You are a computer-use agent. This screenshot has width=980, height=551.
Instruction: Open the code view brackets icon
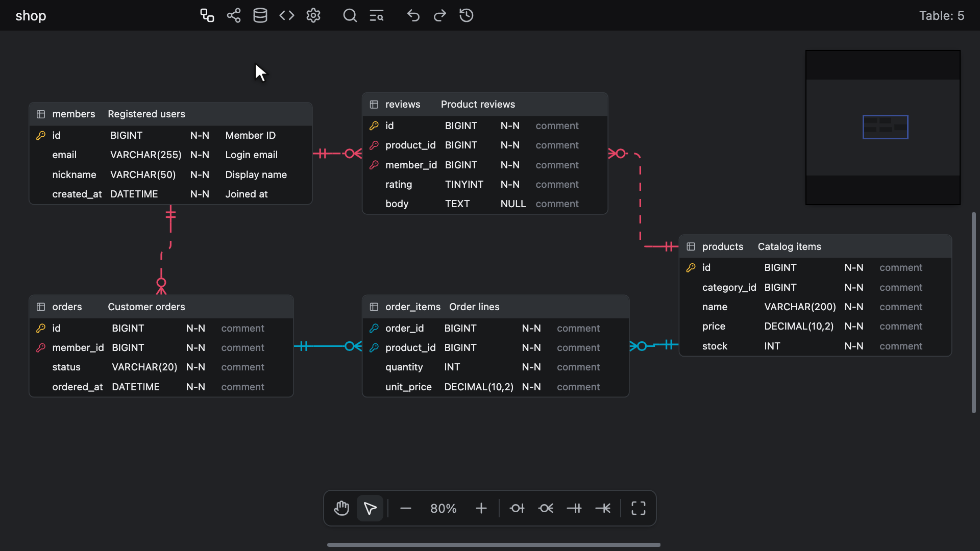[x=287, y=15]
